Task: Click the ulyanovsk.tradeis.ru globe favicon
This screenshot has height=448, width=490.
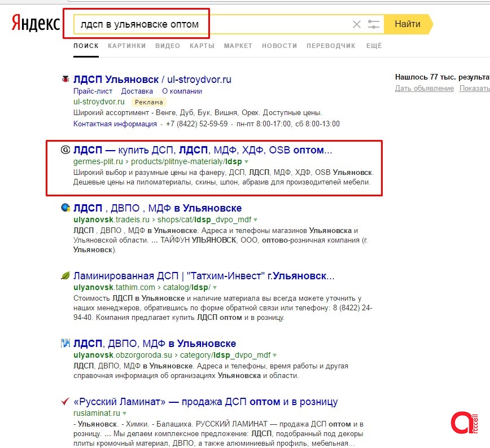Action: [65, 208]
